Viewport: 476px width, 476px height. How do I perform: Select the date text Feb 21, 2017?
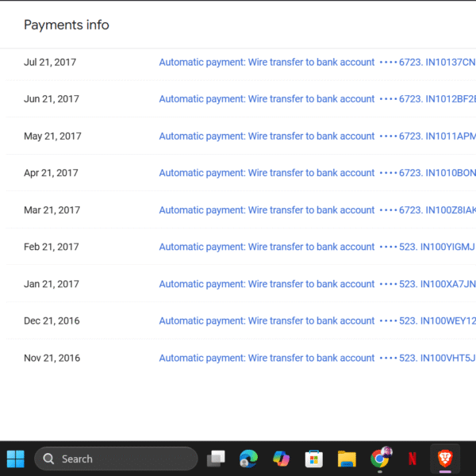[52, 247]
